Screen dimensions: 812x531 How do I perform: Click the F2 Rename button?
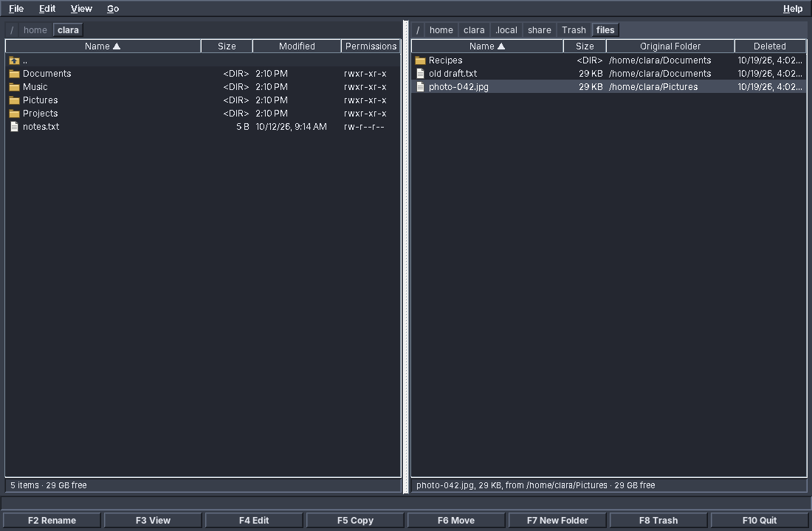point(52,520)
